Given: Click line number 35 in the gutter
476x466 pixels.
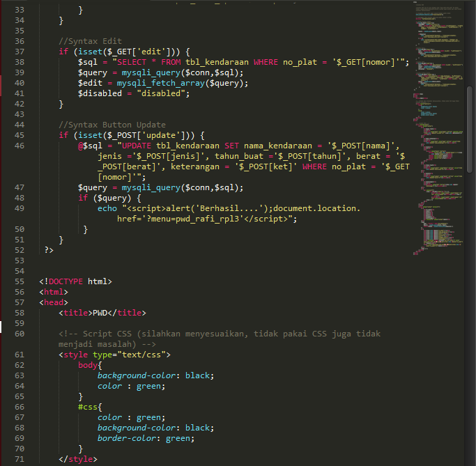Looking at the screenshot, I should click(x=20, y=31).
